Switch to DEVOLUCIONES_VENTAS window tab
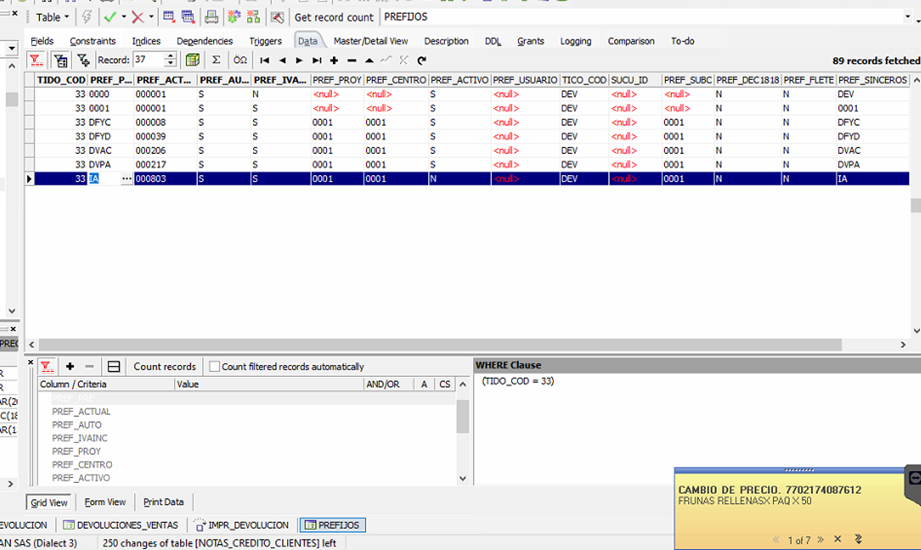 120,525
